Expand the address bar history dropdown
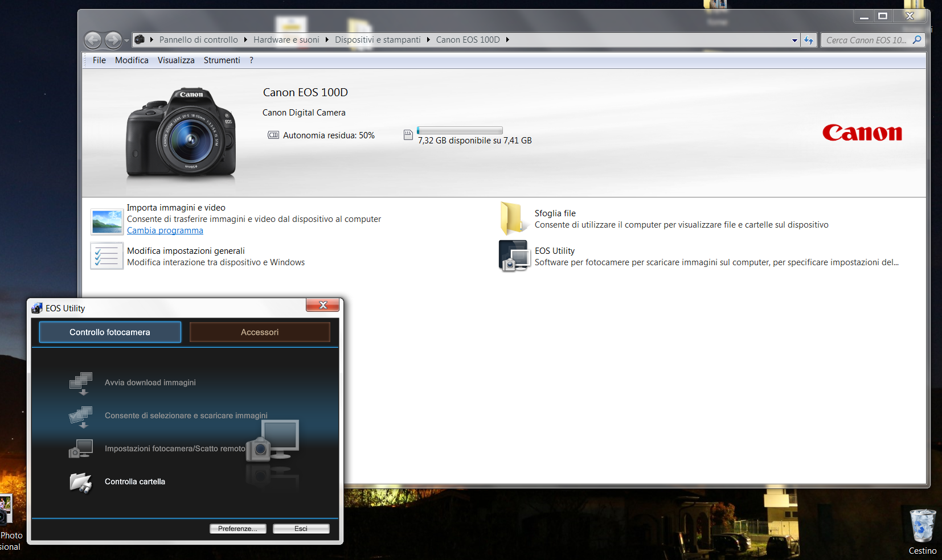The width and height of the screenshot is (942, 560). (x=794, y=40)
